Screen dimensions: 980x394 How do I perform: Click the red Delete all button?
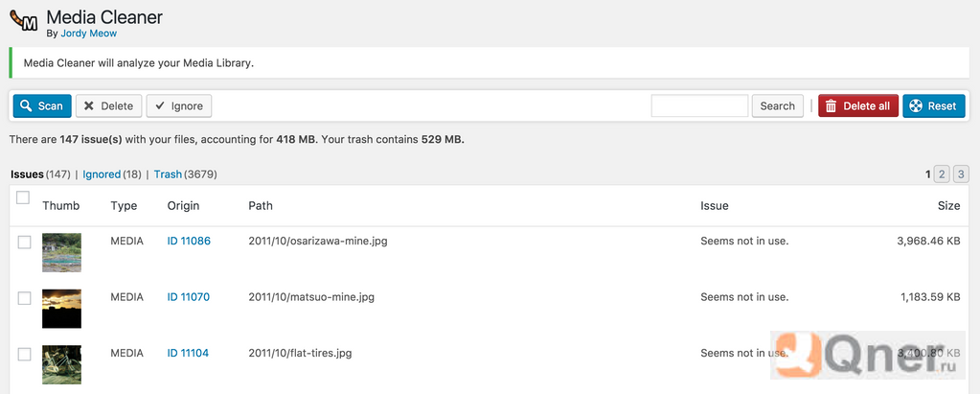(x=858, y=106)
